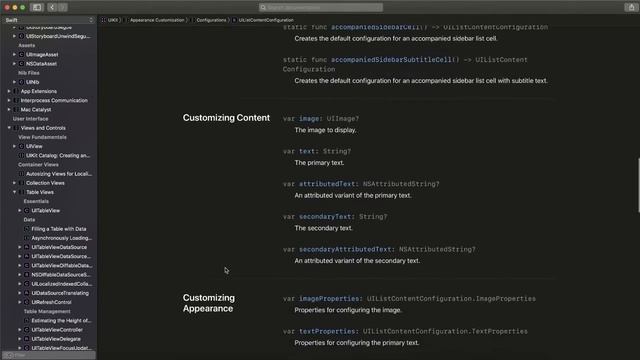Click the Appearance Customization breadcrumb
This screenshot has width=640, height=360.
point(157,20)
